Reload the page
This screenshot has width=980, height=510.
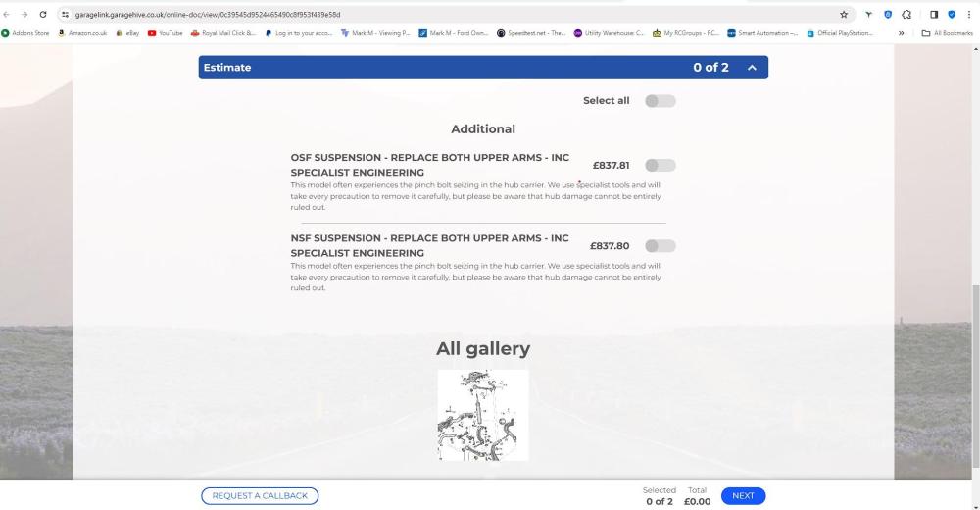click(42, 14)
